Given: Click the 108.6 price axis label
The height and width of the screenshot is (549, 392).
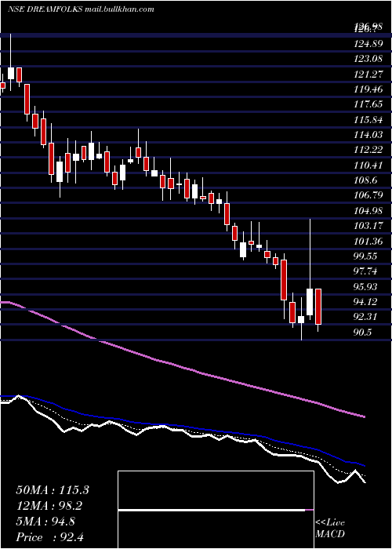Looking at the screenshot, I should tap(366, 180).
